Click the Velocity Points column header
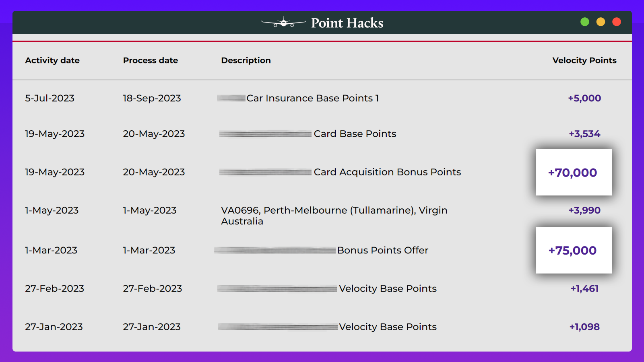The image size is (644, 362). [x=584, y=60]
